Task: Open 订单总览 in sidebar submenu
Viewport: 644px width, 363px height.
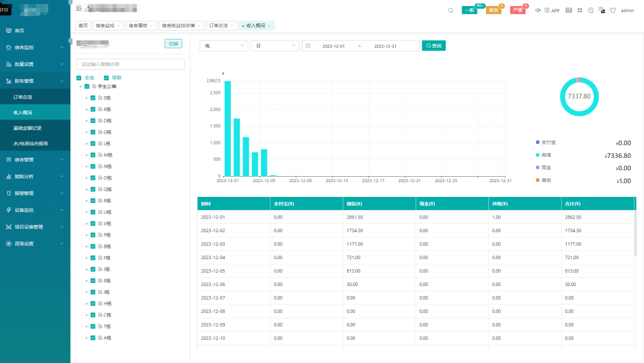Action: pos(35,97)
